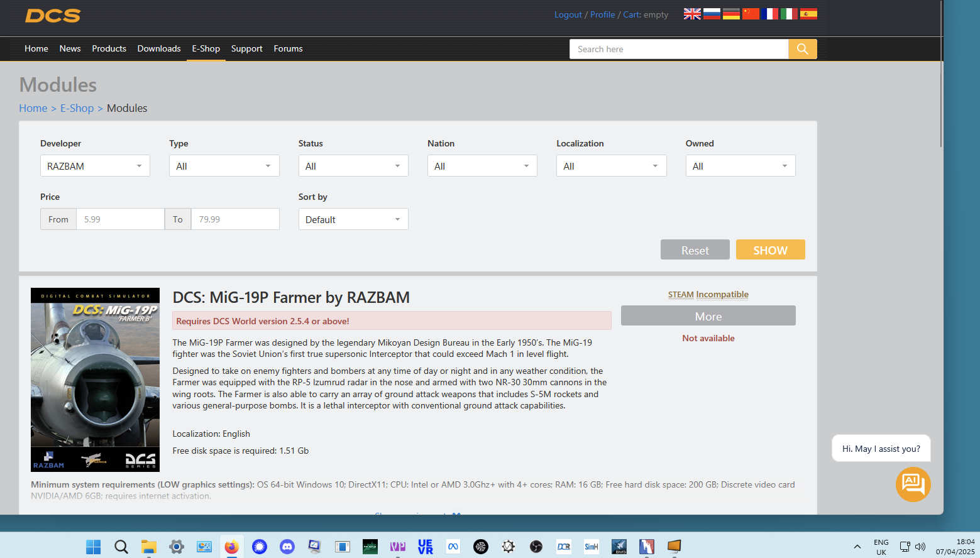Open the Developer dropdown set to RAZBAM
This screenshot has width=980, height=558.
[95, 166]
